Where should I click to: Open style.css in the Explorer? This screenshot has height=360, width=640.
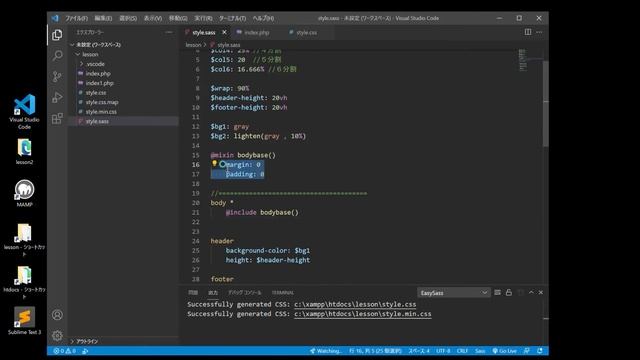coord(96,93)
